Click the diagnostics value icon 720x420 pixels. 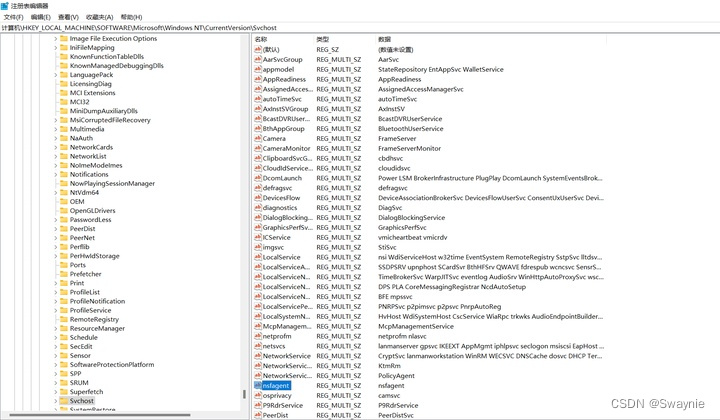(258, 207)
